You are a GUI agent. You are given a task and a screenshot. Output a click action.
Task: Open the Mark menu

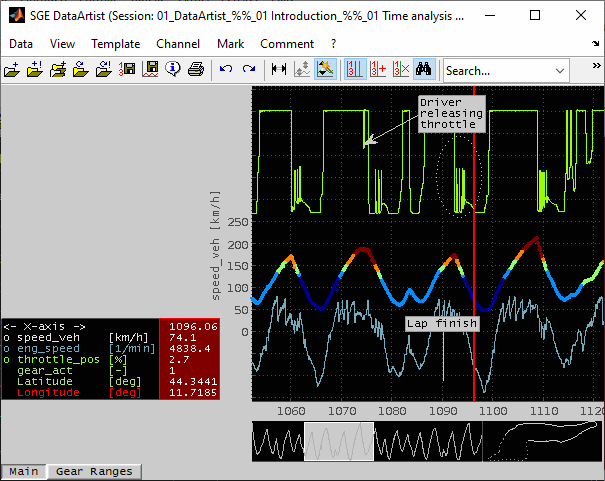click(230, 44)
